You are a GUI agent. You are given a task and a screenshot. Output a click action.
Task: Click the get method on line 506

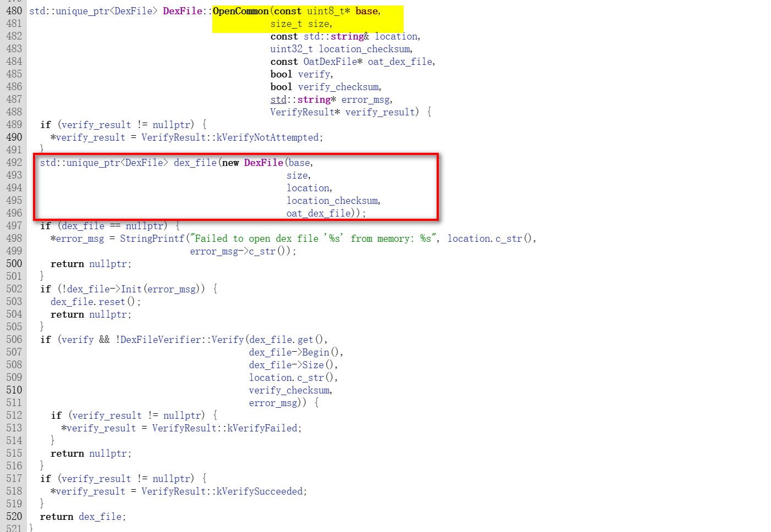coord(306,340)
